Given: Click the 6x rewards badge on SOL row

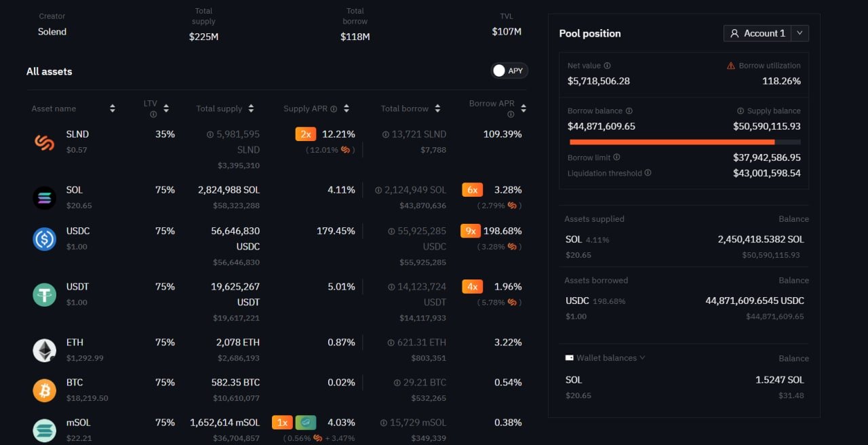Looking at the screenshot, I should click(x=472, y=190).
